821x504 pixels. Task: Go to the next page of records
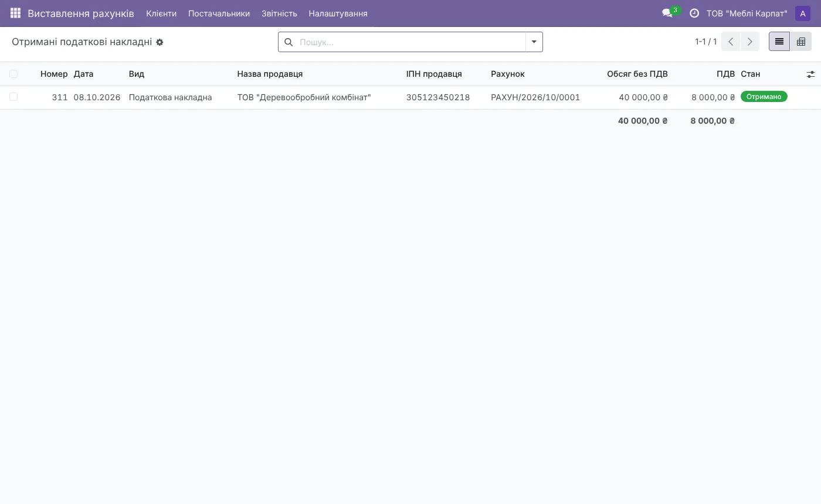tap(749, 42)
